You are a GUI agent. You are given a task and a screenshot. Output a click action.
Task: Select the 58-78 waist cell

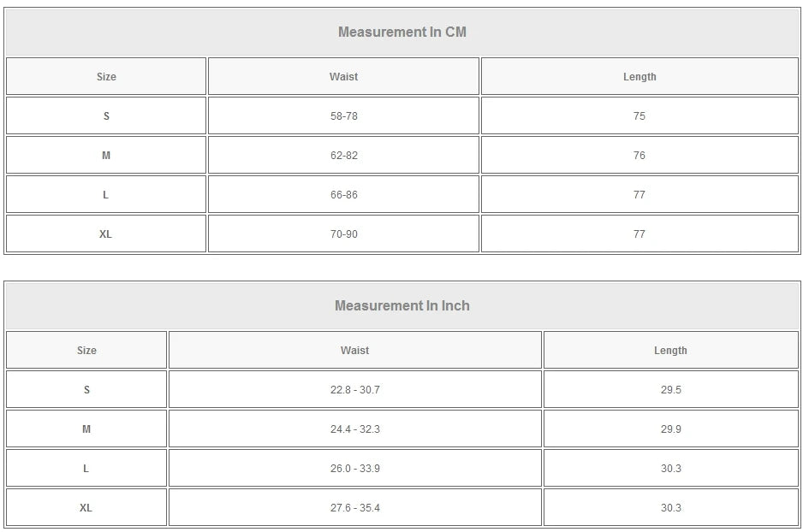[x=343, y=116]
